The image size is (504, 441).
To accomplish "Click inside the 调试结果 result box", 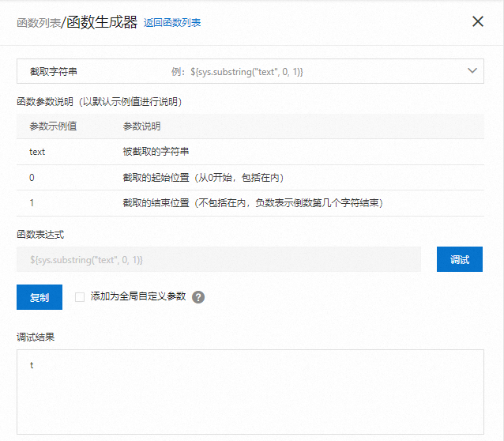I will (250, 392).
